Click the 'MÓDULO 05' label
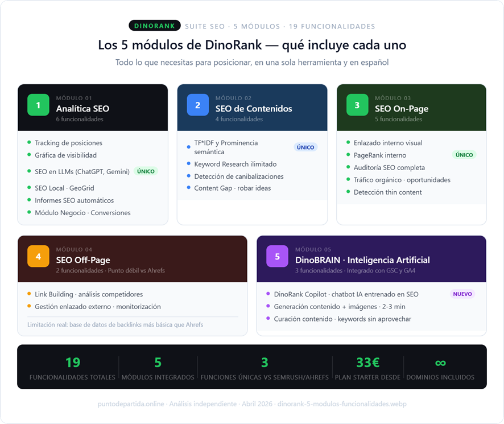The width and height of the screenshot is (504, 424). coord(313,249)
